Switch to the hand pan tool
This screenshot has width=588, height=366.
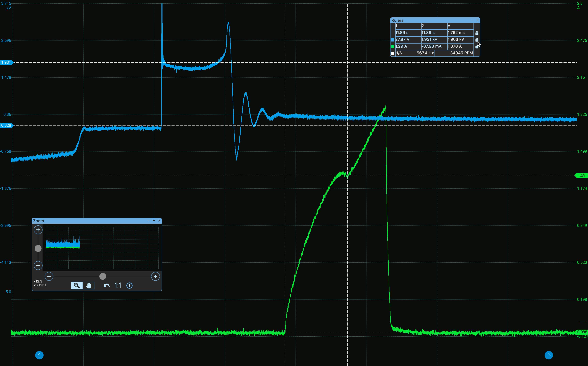(89, 286)
